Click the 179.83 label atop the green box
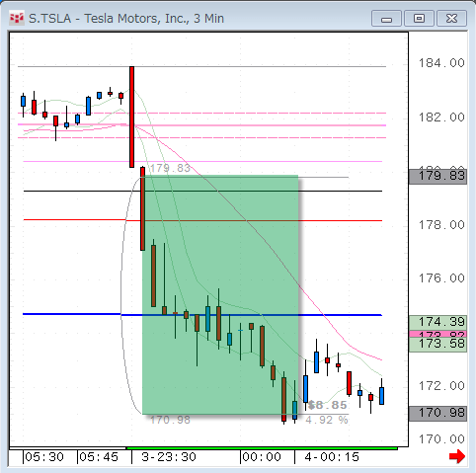Viewport: 476px width, 473px height. [170, 168]
